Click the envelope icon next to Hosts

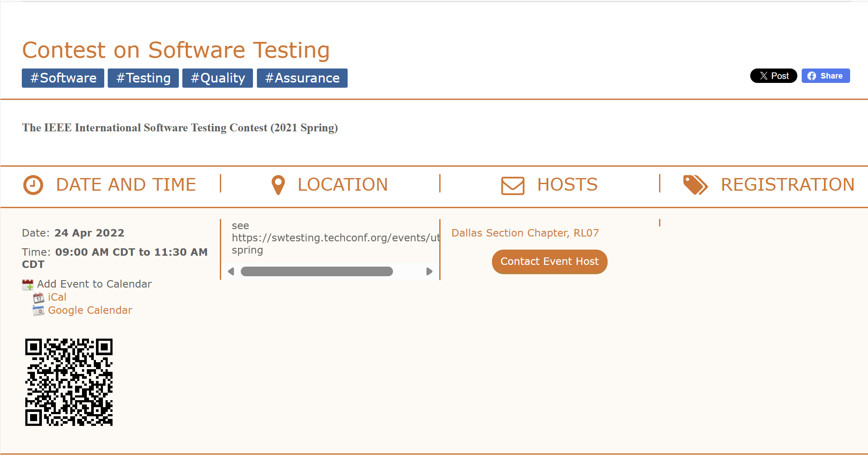(513, 185)
